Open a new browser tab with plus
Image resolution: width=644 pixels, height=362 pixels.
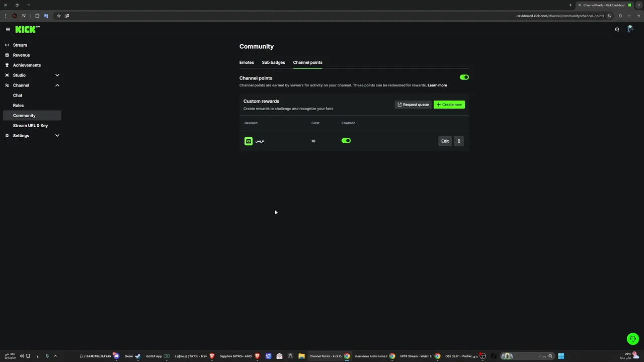[x=571, y=5]
